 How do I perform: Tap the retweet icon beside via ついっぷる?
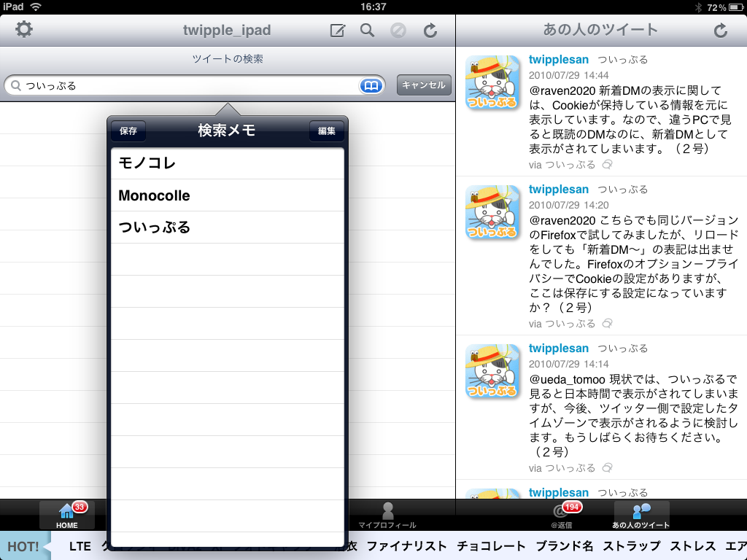point(608,163)
